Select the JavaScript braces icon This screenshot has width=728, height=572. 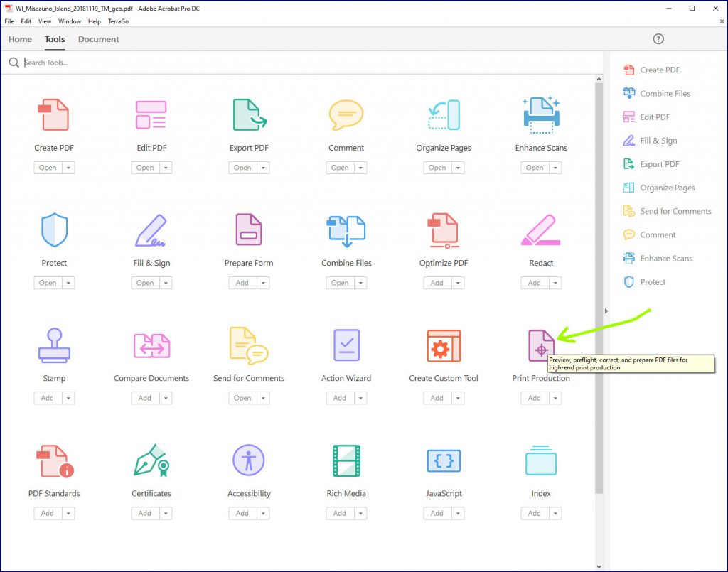click(x=444, y=460)
